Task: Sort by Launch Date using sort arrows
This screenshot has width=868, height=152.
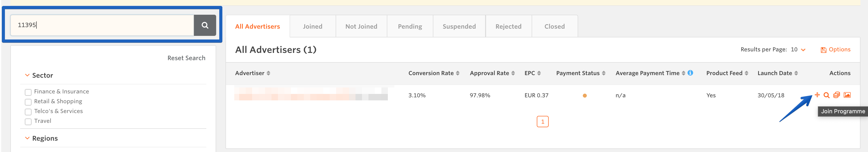Action: (796, 73)
